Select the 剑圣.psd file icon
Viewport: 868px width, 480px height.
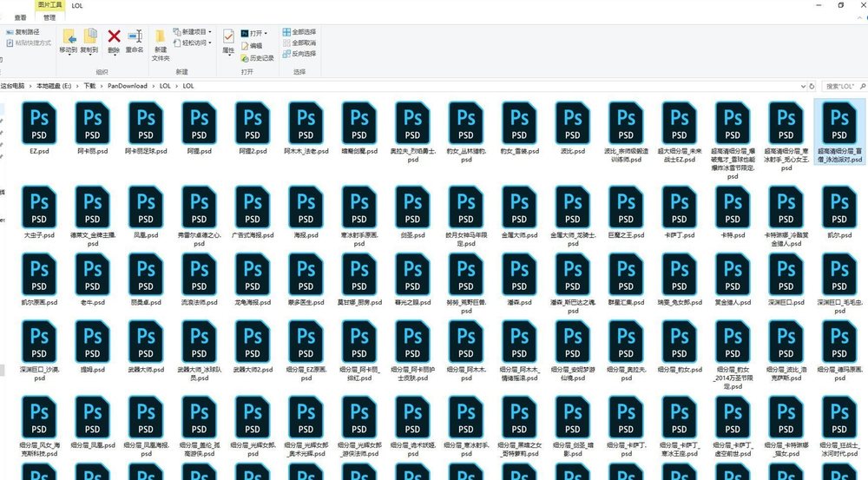(x=412, y=207)
